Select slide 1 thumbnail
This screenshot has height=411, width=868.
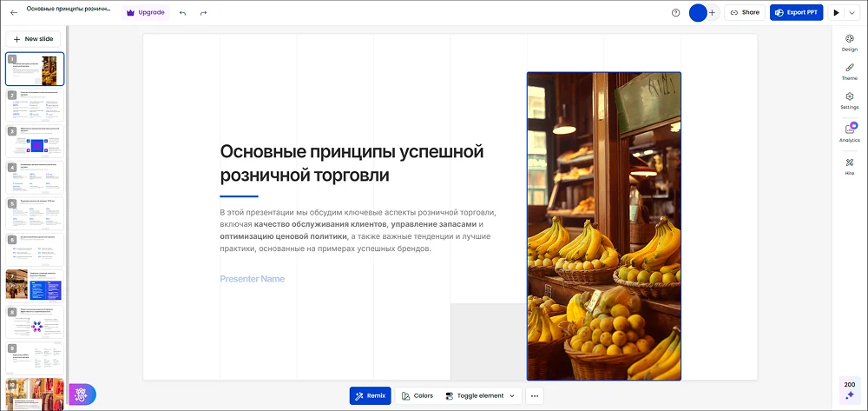click(x=35, y=70)
